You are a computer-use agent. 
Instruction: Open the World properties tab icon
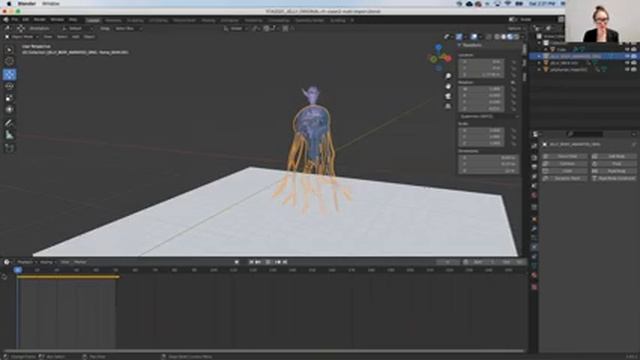(x=534, y=195)
